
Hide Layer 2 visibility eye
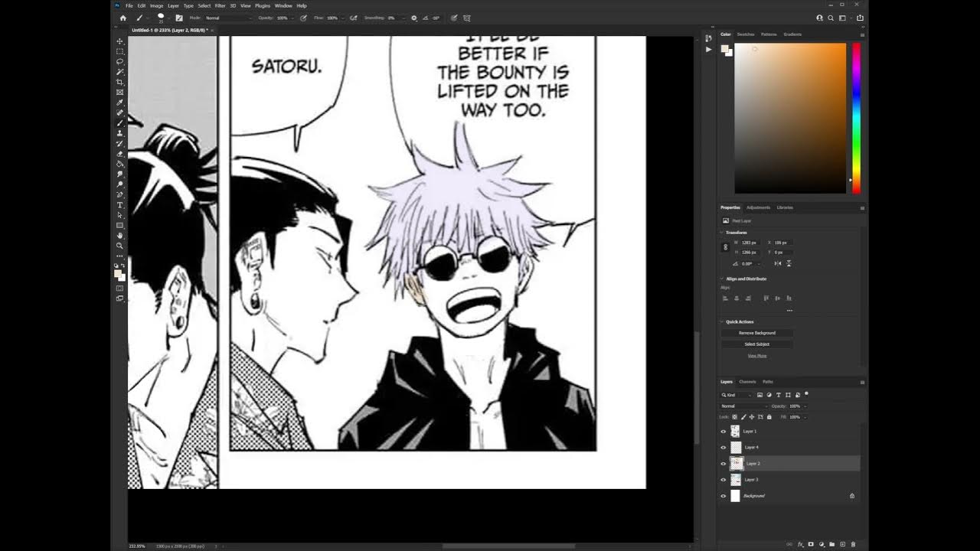724,464
